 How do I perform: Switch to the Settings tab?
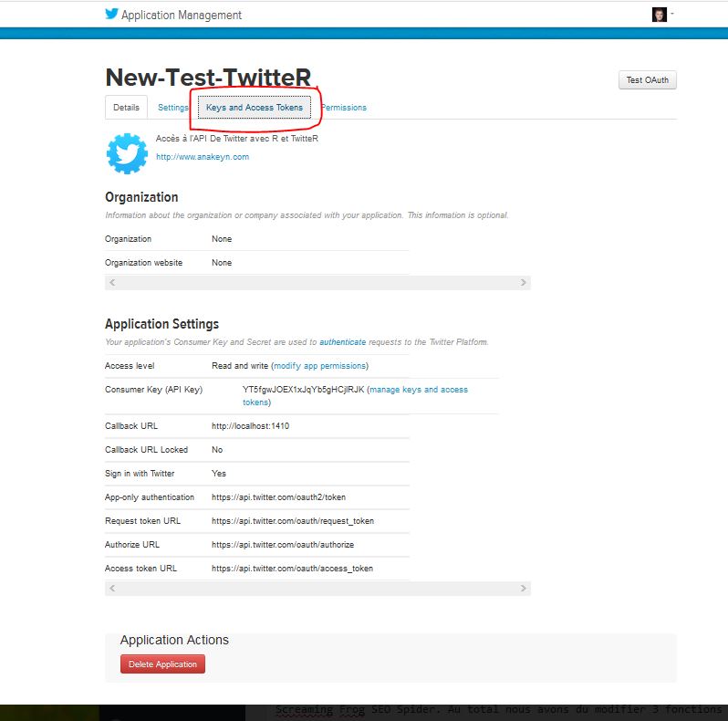[x=172, y=108]
